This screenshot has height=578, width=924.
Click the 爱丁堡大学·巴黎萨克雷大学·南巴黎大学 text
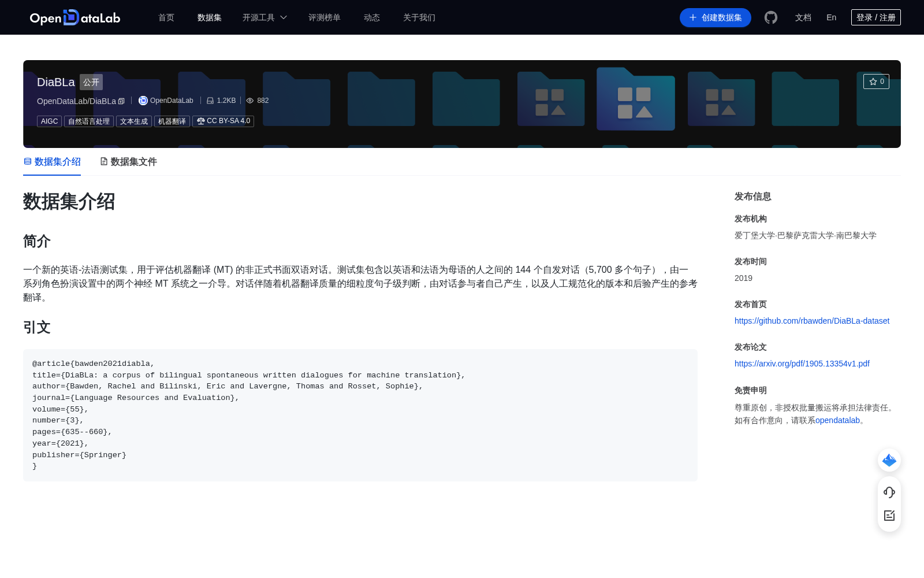coord(806,235)
